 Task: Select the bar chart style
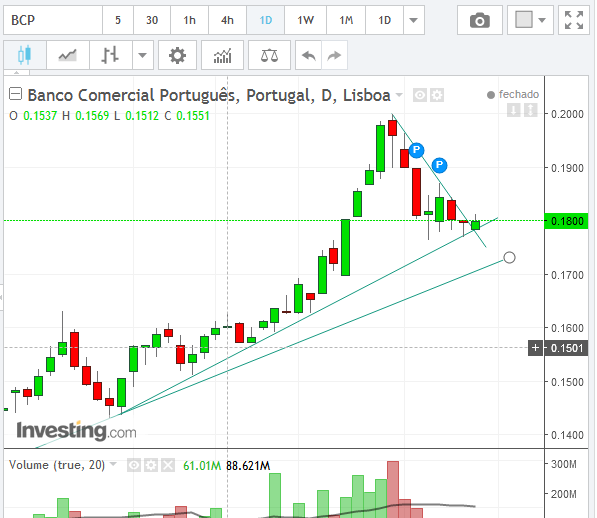(110, 55)
